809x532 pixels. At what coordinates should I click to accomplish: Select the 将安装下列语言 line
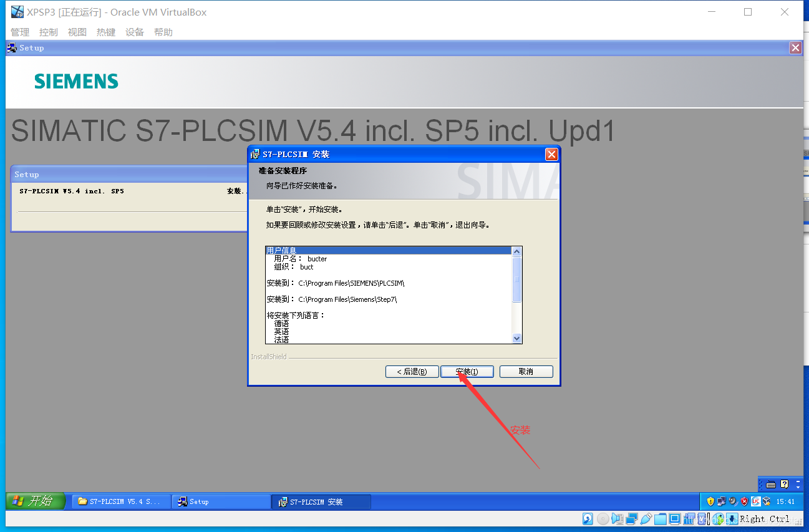click(296, 316)
